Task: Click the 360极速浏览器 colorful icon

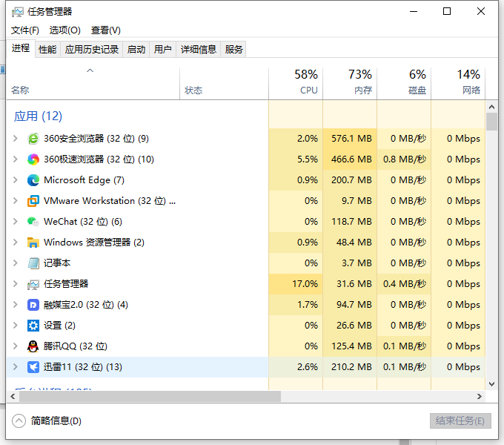Action: pyautogui.click(x=33, y=159)
